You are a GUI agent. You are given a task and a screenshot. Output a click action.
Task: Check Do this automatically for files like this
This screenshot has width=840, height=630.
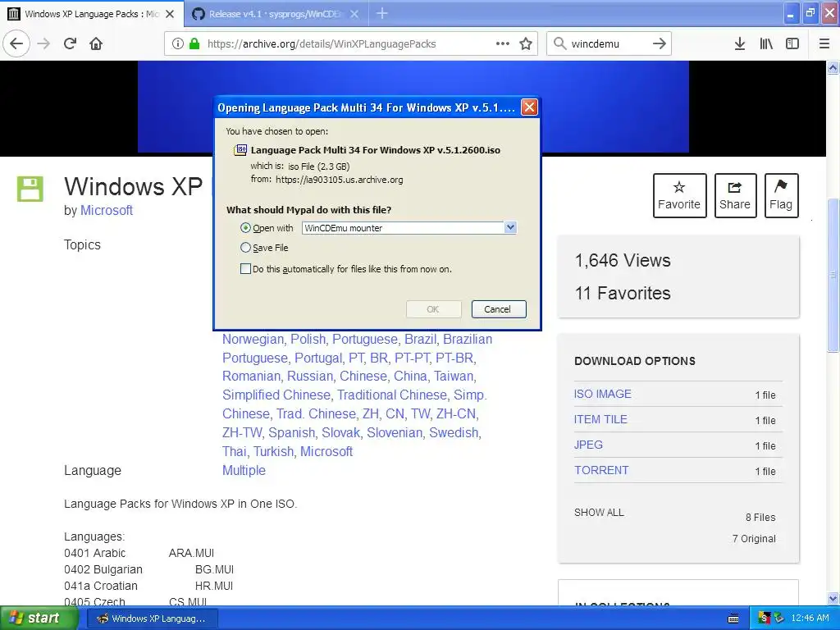point(245,269)
